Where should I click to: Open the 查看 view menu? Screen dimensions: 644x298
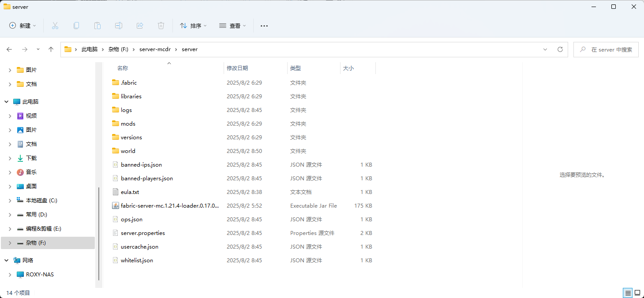click(x=232, y=26)
